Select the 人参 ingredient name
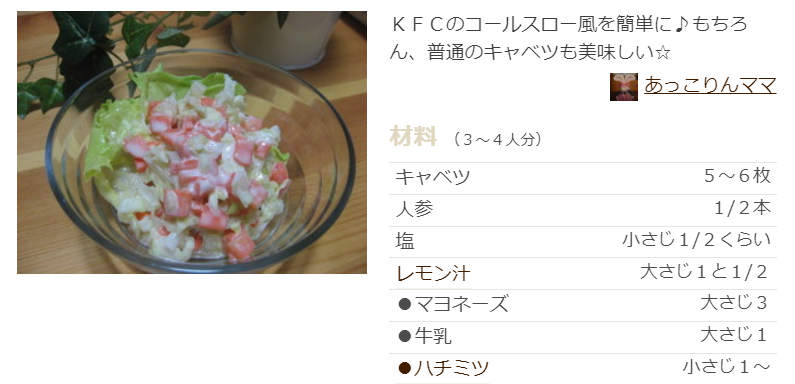 coord(414,209)
